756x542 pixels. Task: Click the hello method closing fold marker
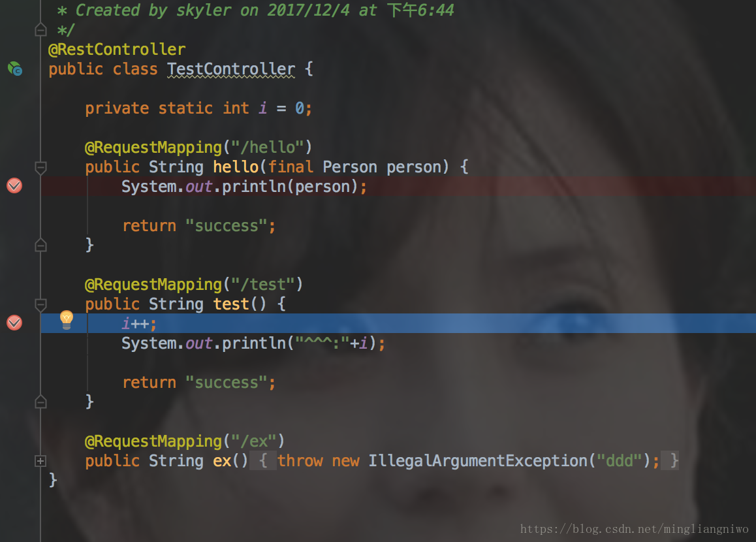[x=40, y=245]
